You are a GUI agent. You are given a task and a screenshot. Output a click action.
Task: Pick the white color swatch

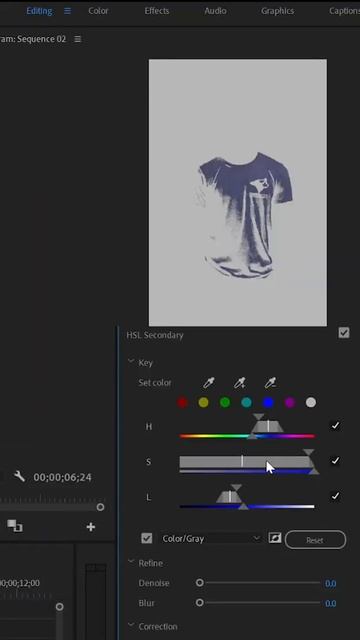pos(311,403)
